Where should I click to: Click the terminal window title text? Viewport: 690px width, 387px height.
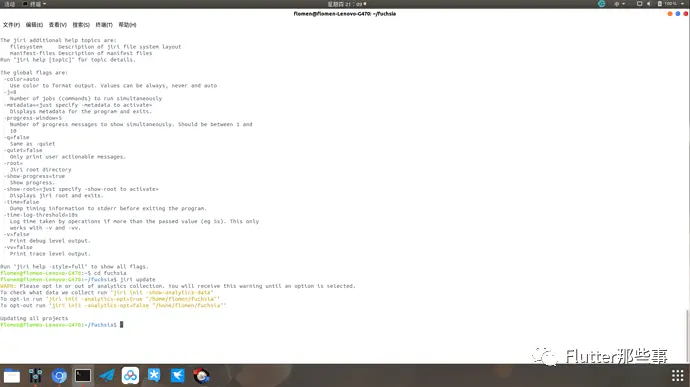(x=345, y=14)
